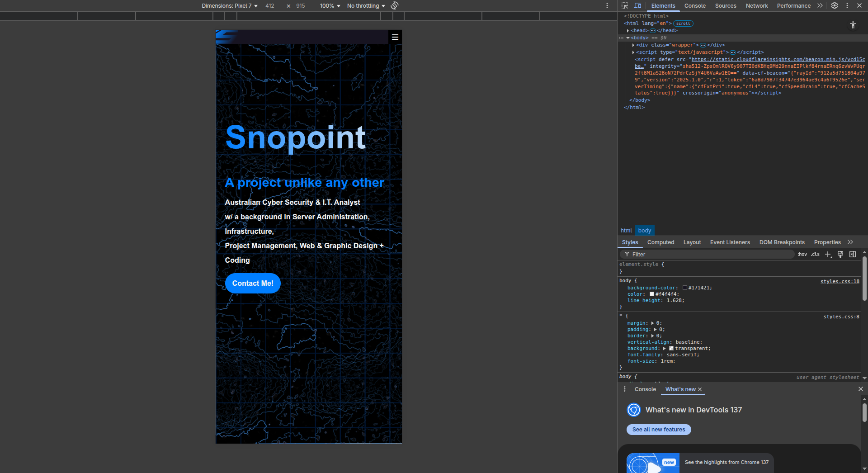Expand the margin shorthand property
868x473 pixels.
(x=652, y=323)
